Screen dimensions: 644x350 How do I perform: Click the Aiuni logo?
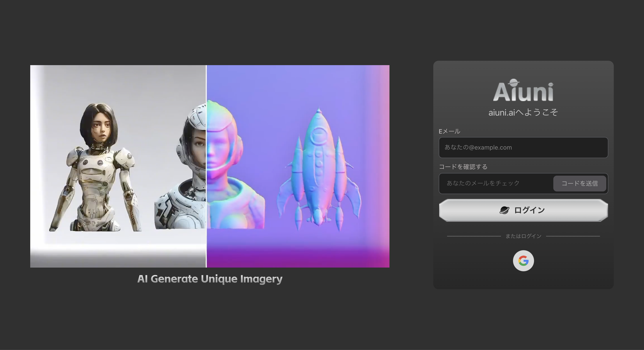[x=523, y=90]
